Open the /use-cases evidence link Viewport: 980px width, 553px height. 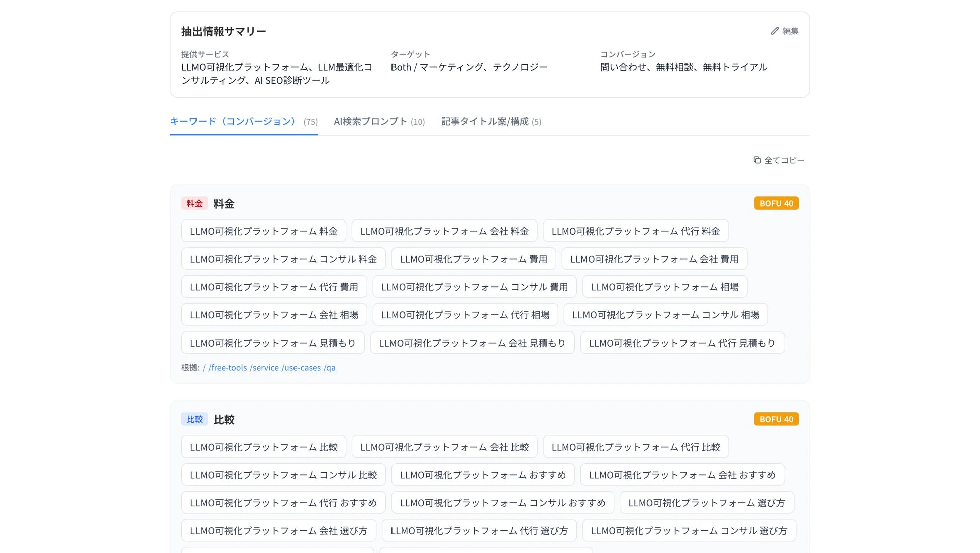(x=302, y=367)
